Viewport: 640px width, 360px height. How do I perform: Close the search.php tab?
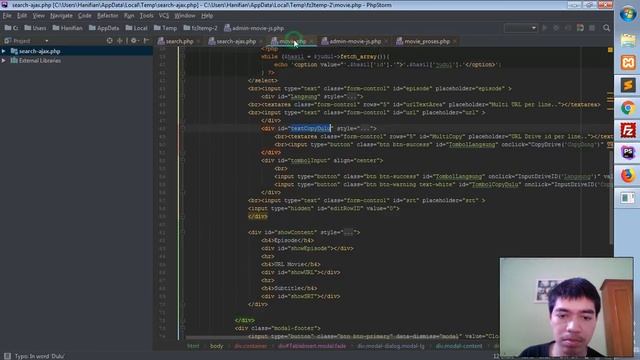click(198, 42)
